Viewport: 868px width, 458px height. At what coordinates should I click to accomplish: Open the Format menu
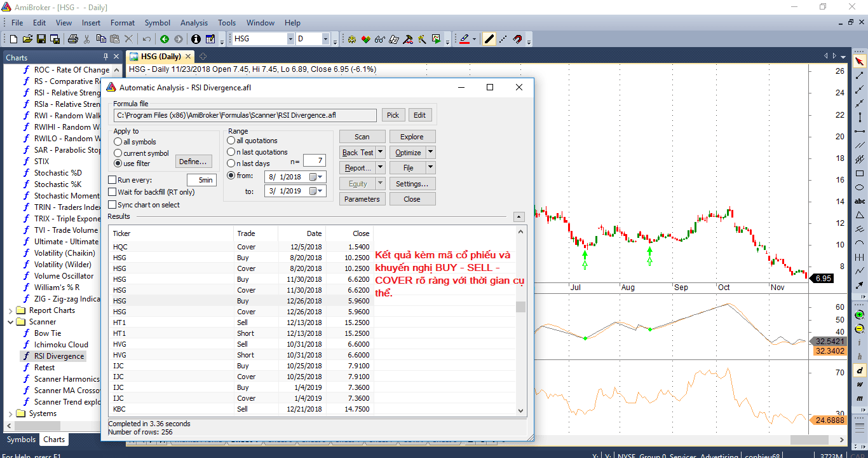123,23
